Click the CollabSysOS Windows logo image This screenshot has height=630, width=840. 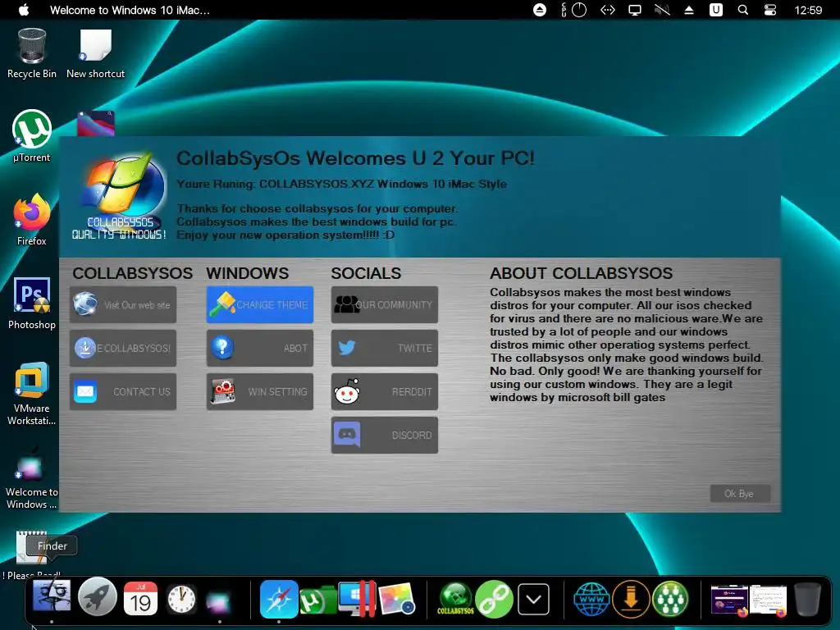121,197
